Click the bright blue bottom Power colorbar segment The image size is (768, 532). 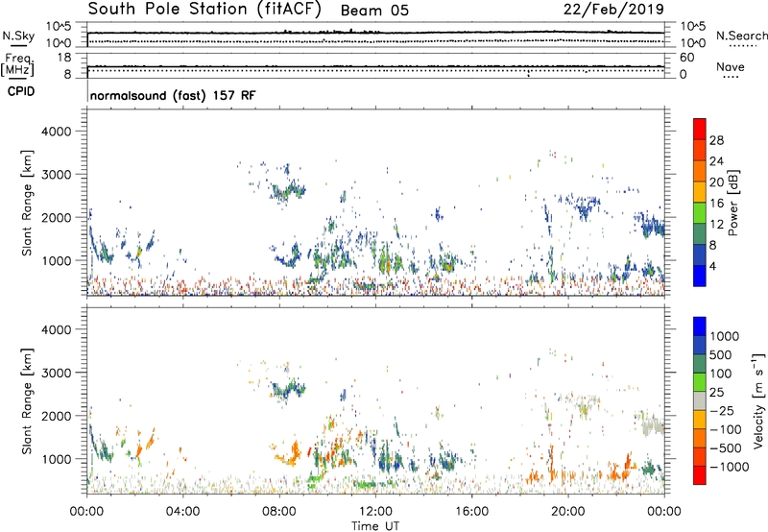click(700, 276)
